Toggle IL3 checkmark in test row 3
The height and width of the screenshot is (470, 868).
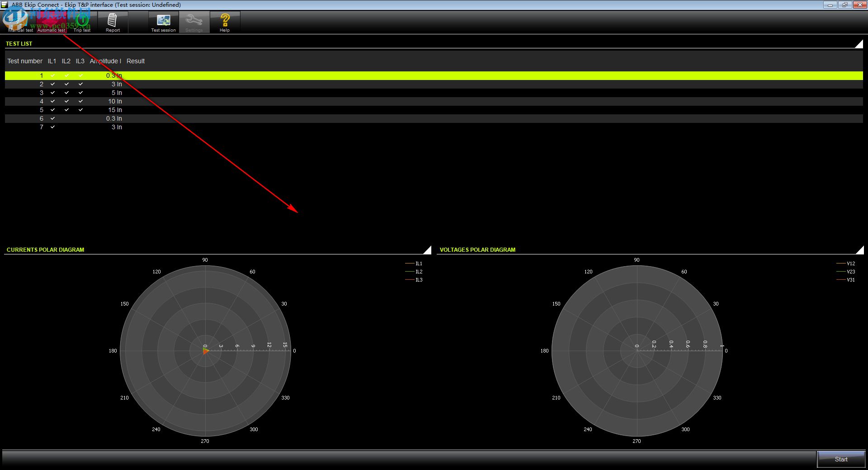click(80, 93)
